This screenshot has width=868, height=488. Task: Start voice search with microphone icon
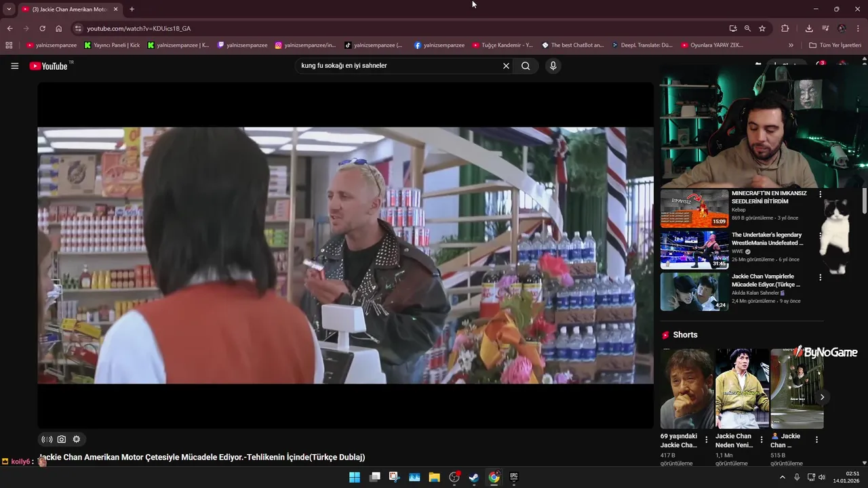click(x=553, y=66)
